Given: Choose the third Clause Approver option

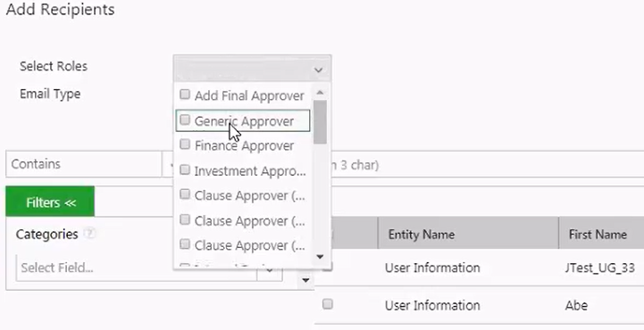Looking at the screenshot, I should click(249, 245).
